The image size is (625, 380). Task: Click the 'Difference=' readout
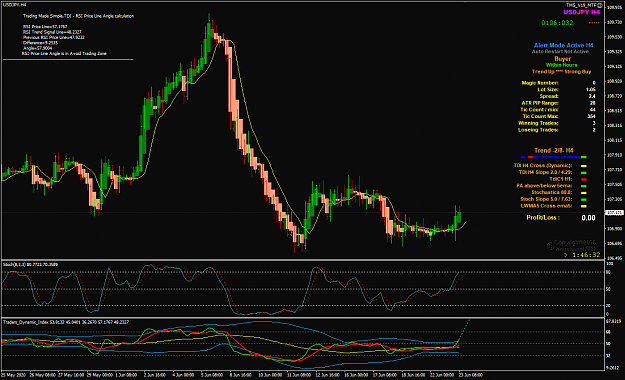coord(40,43)
